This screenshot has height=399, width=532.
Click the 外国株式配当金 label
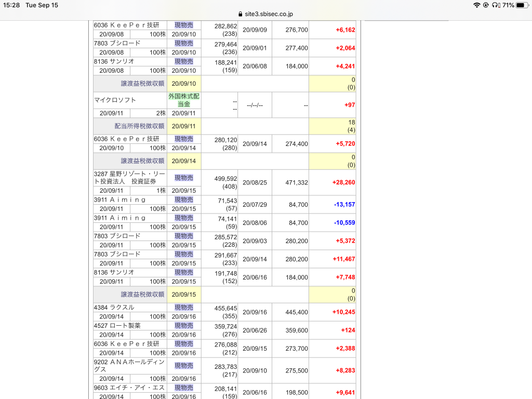click(x=184, y=100)
